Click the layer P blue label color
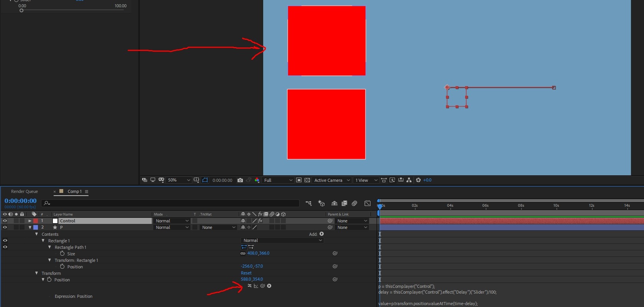This screenshot has height=307, width=644. (x=36, y=227)
